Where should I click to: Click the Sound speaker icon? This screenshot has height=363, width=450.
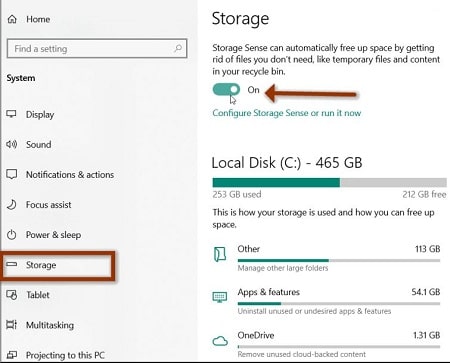pos(11,144)
